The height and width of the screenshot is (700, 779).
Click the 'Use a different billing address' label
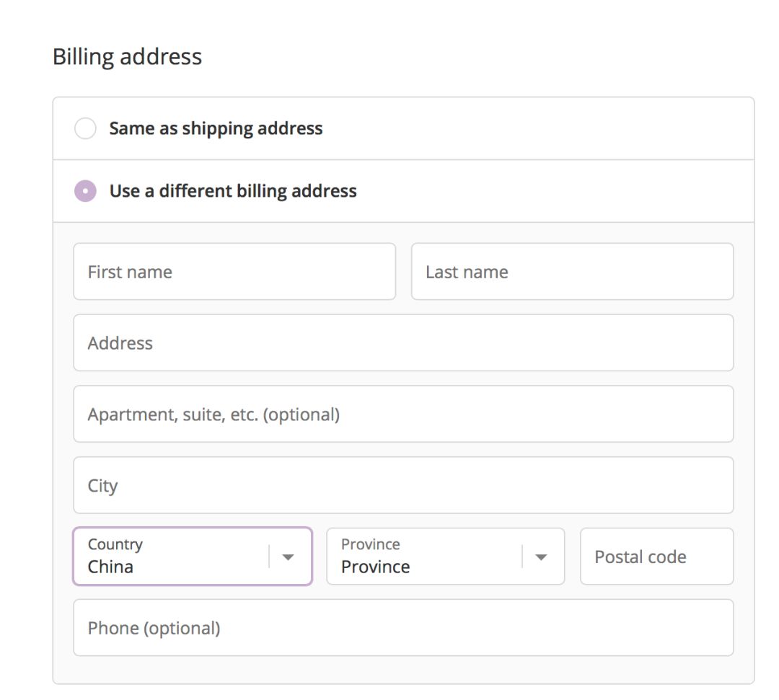pyautogui.click(x=233, y=191)
